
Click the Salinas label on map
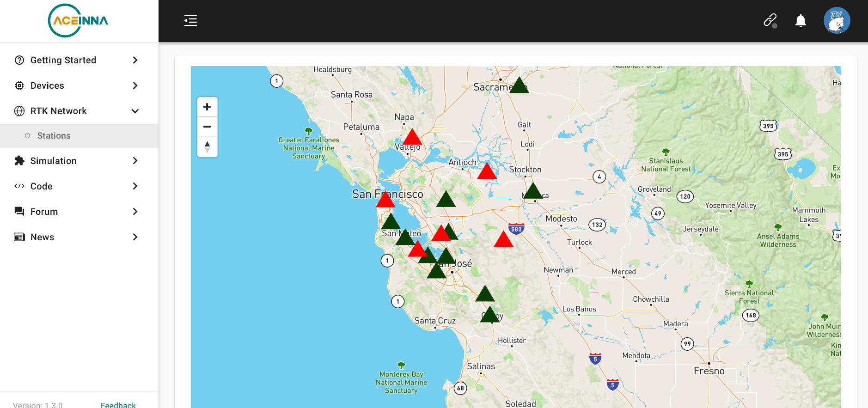(481, 366)
